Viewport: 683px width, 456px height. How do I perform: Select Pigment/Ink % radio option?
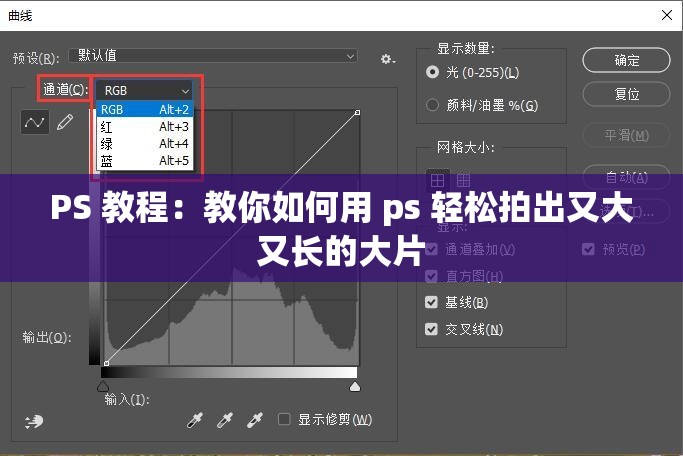click(432, 105)
